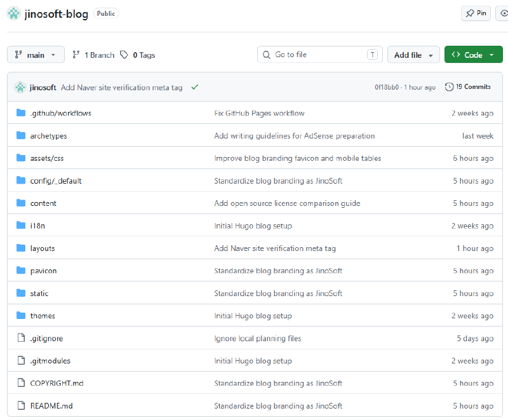Open the jinosoft author link

click(x=43, y=88)
